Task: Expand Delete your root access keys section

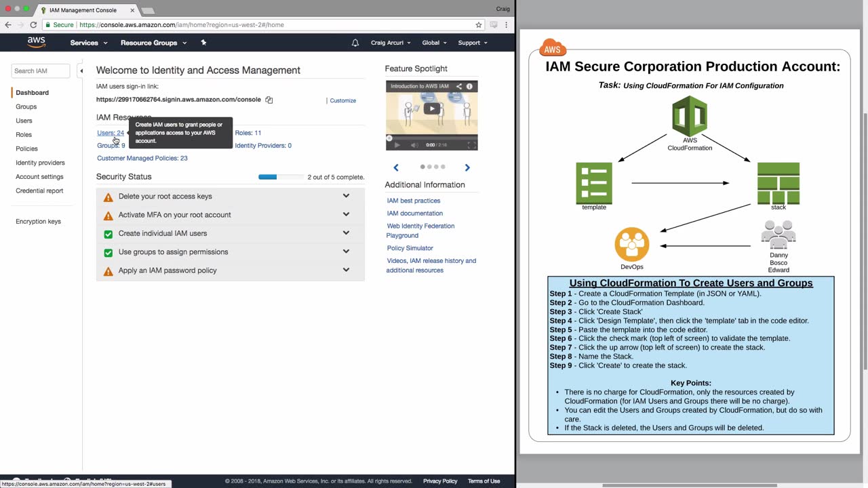Action: pos(346,196)
